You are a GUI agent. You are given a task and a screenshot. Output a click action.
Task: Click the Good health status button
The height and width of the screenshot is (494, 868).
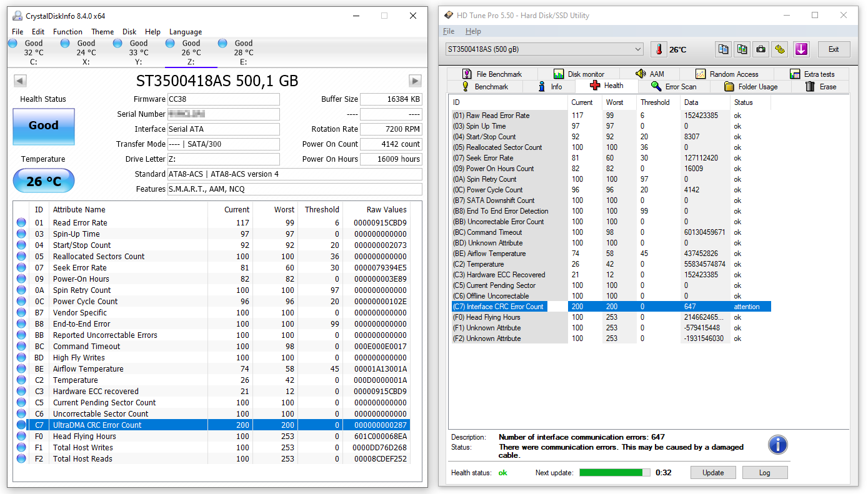click(x=44, y=126)
